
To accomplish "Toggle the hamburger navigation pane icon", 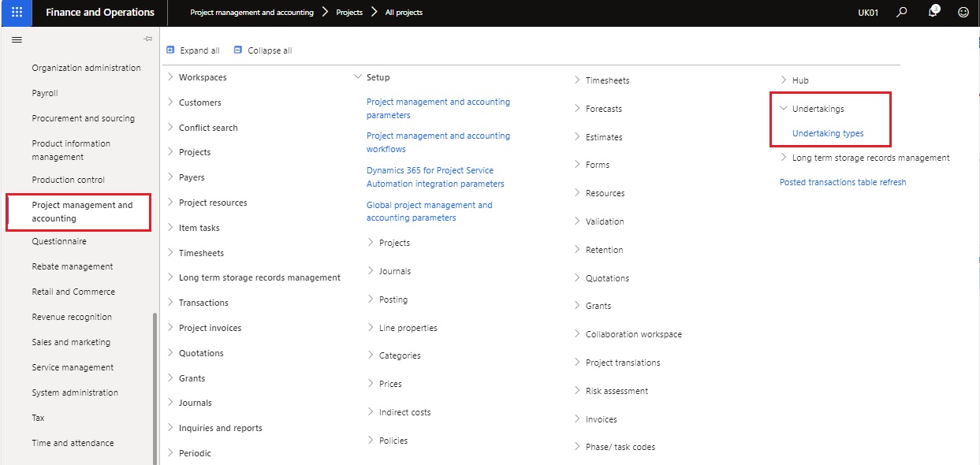I will click(17, 39).
